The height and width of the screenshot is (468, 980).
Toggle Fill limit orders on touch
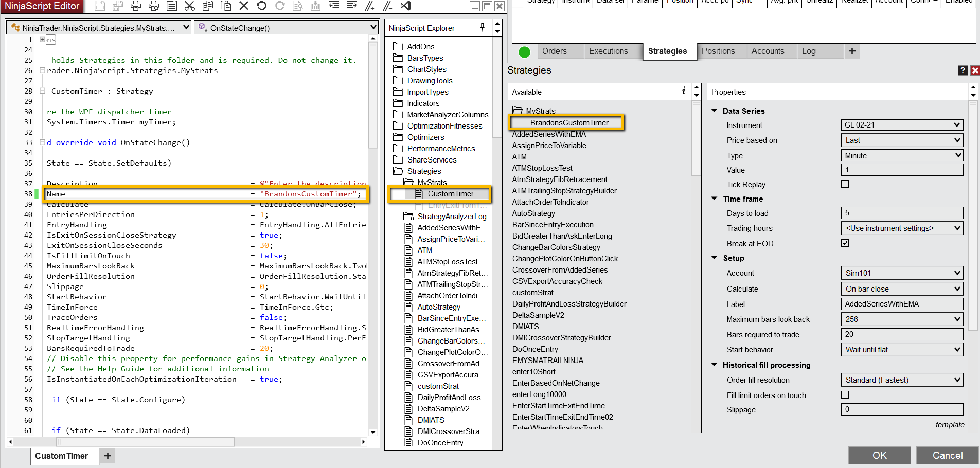tap(845, 395)
